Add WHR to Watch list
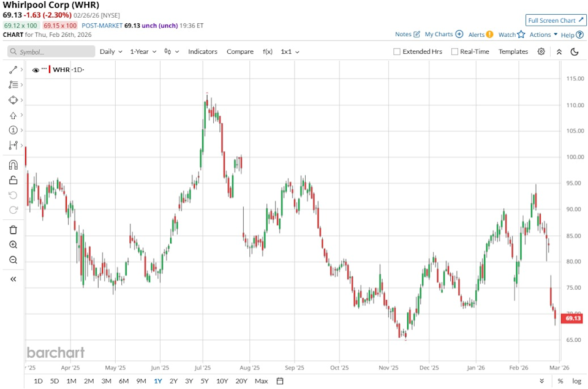588x389 pixels. pyautogui.click(x=511, y=35)
